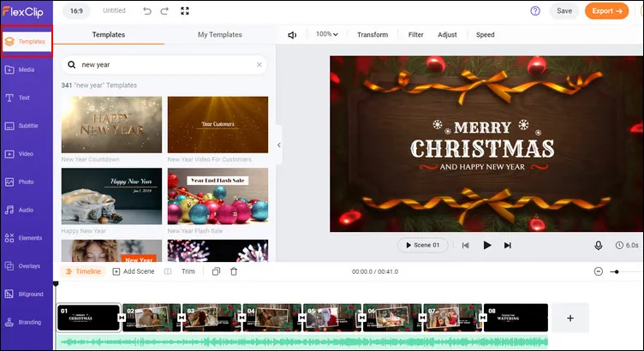The height and width of the screenshot is (351, 644).
Task: Select the New Year Countdown template
Action: 111,125
